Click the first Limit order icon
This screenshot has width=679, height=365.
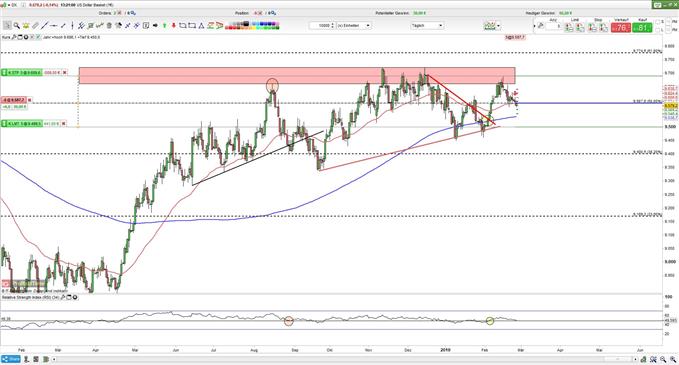pyautogui.click(x=569, y=27)
